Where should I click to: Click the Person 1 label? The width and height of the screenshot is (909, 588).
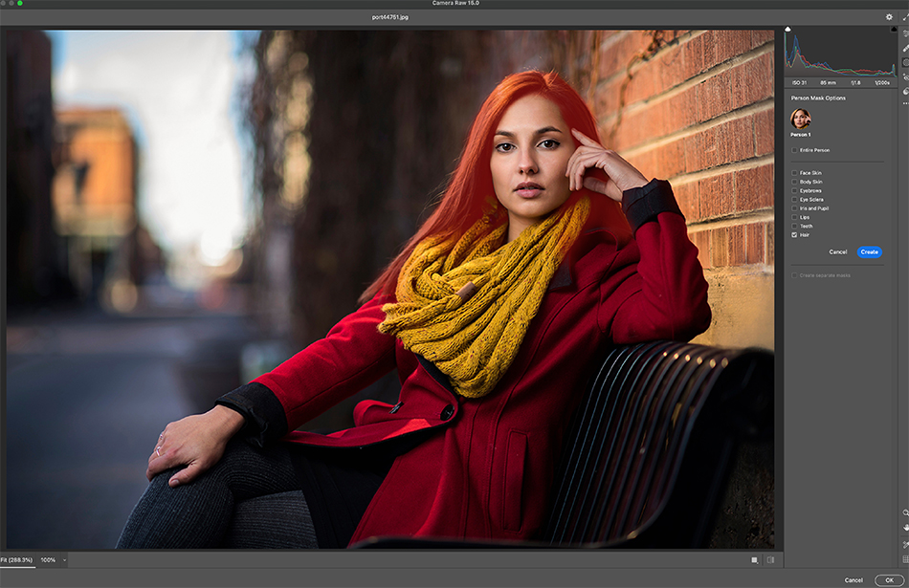point(801,135)
